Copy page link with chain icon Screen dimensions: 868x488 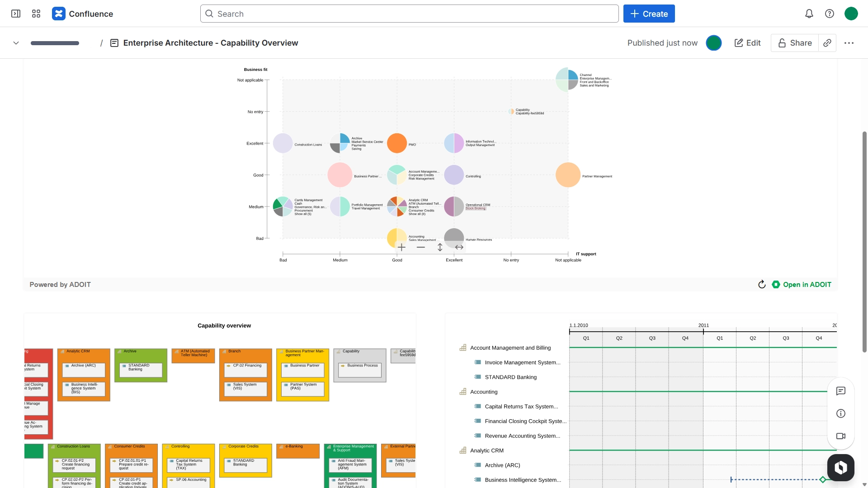827,43
